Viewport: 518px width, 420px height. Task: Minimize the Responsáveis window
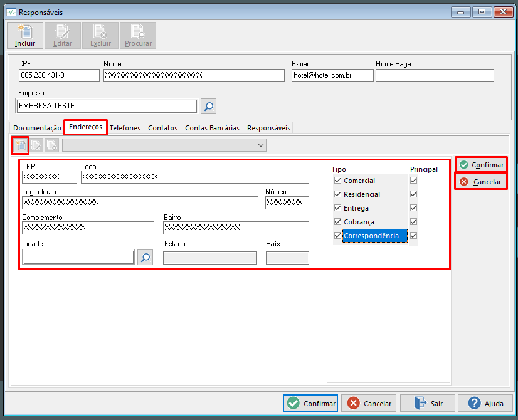pos(461,12)
